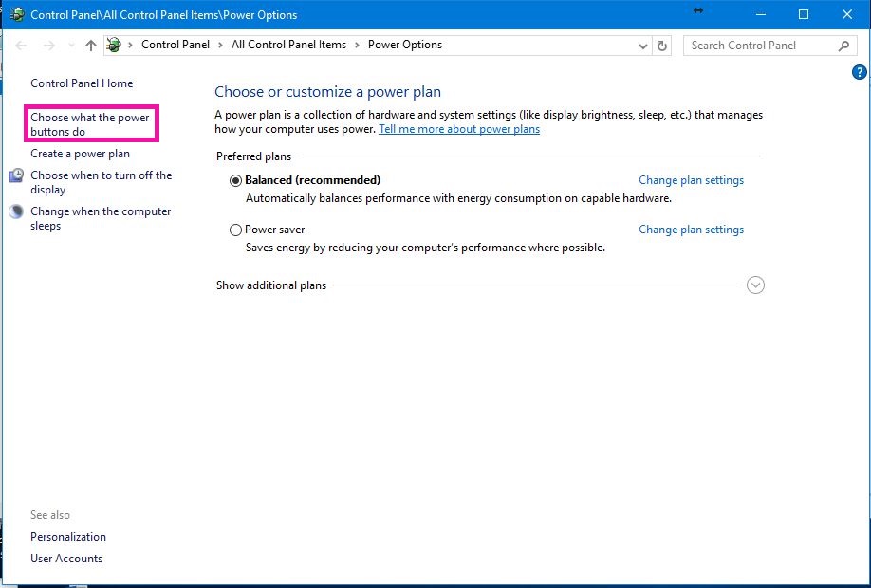Viewport: 871px width, 588px height.
Task: Select the Balanced (recommended) power plan
Action: [235, 180]
